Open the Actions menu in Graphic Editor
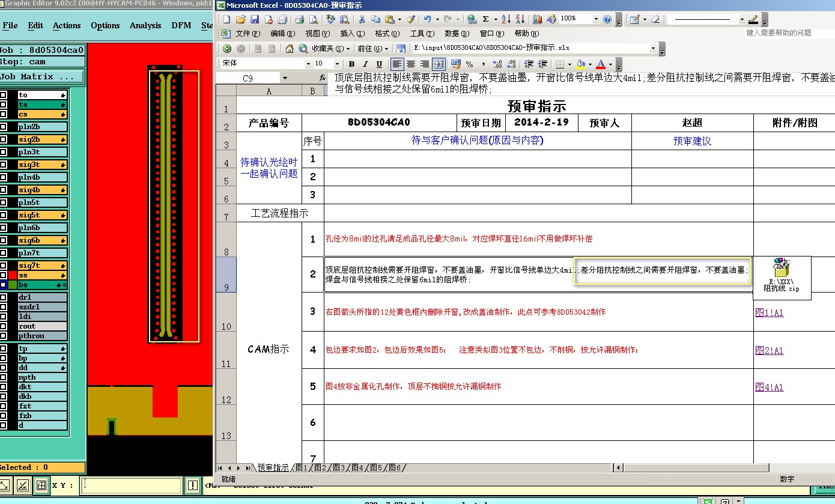This screenshot has height=504, width=835. click(x=67, y=25)
